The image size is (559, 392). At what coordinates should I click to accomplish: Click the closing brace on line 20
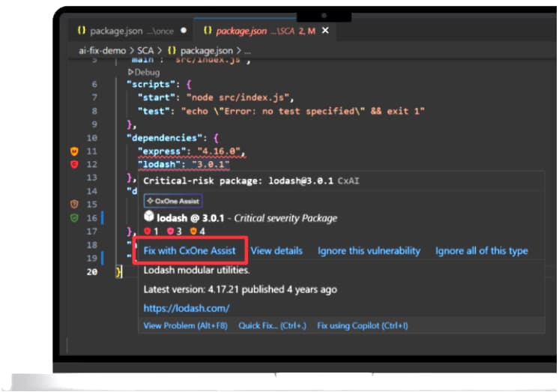pos(118,272)
